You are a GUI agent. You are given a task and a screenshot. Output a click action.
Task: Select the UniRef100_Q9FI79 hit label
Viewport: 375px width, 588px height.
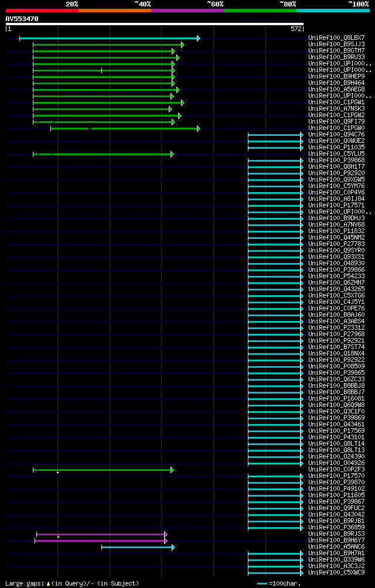336,121
